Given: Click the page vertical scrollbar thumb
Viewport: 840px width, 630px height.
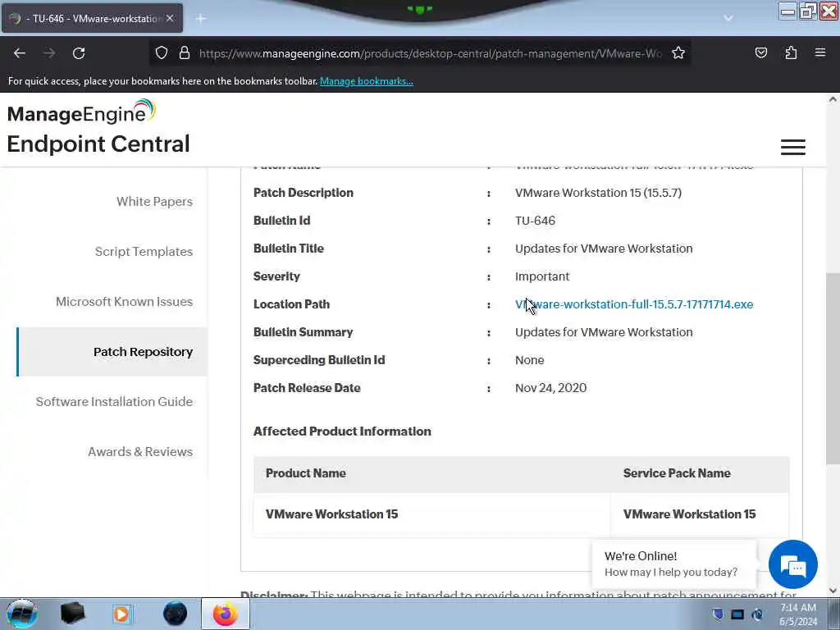Looking at the screenshot, I should point(833,370).
